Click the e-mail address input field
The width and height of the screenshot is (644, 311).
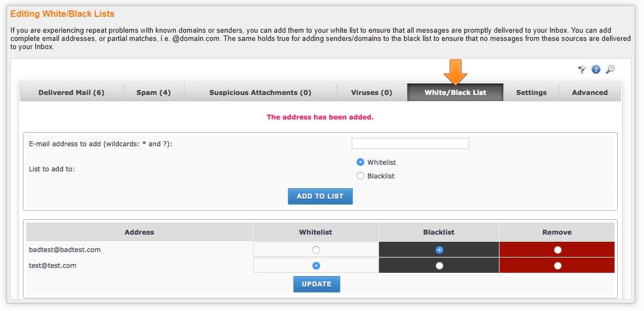click(x=410, y=143)
